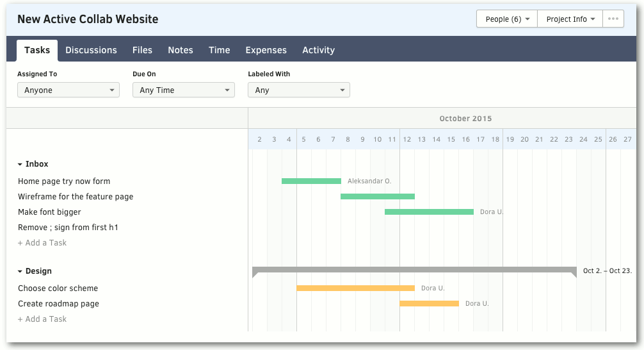
Task: Open the Home page try now form task
Action: point(64,181)
